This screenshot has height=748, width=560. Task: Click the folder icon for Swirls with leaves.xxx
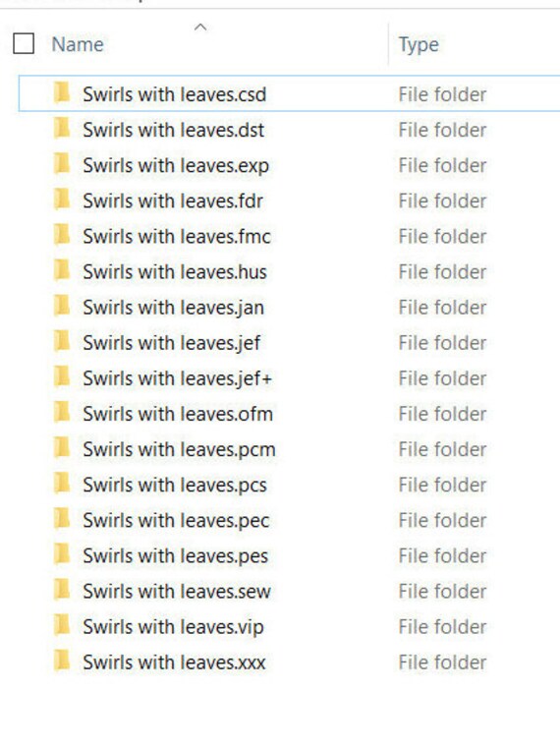click(62, 661)
